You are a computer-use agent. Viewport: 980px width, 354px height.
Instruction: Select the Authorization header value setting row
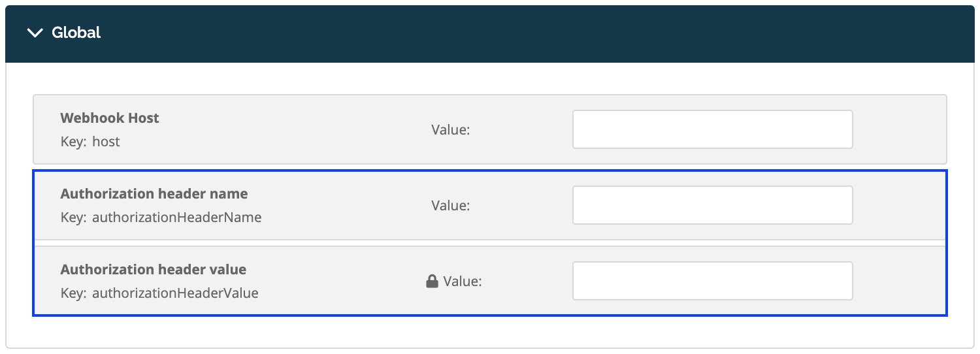point(490,281)
